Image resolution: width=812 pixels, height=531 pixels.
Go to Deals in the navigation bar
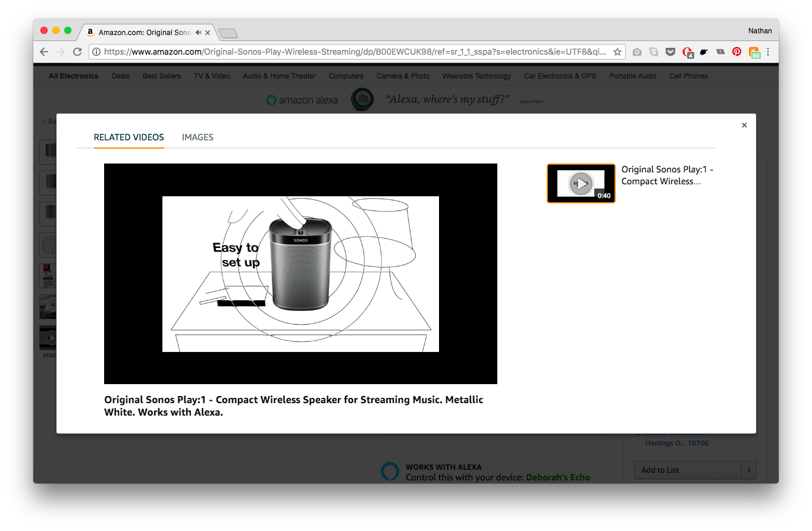[120, 76]
